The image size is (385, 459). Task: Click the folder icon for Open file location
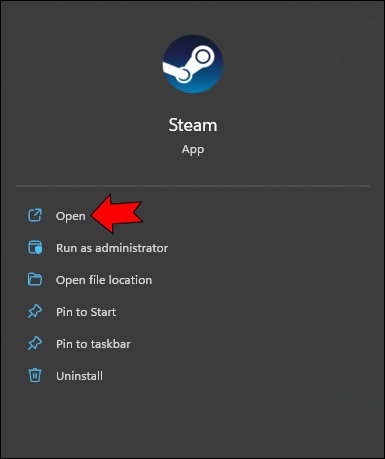tap(35, 279)
